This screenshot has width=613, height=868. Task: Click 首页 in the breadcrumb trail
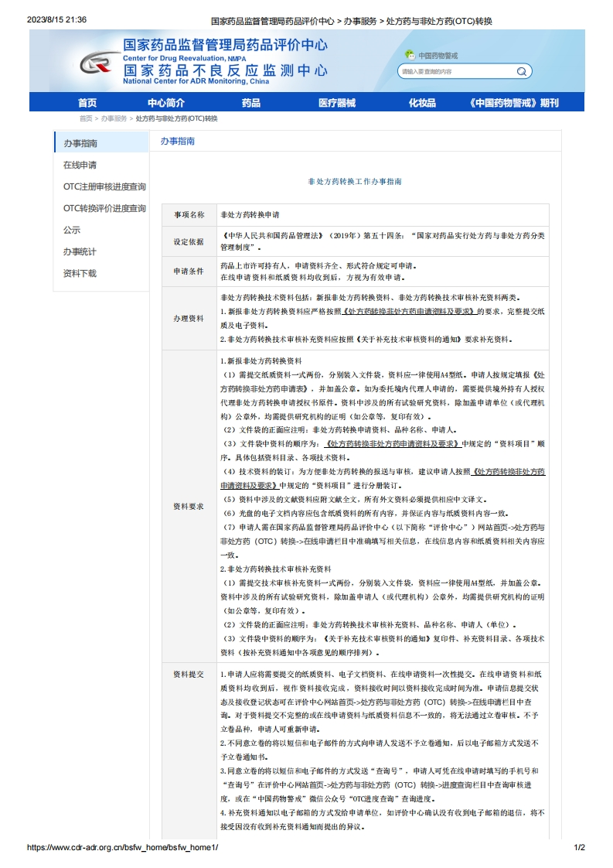pyautogui.click(x=86, y=119)
